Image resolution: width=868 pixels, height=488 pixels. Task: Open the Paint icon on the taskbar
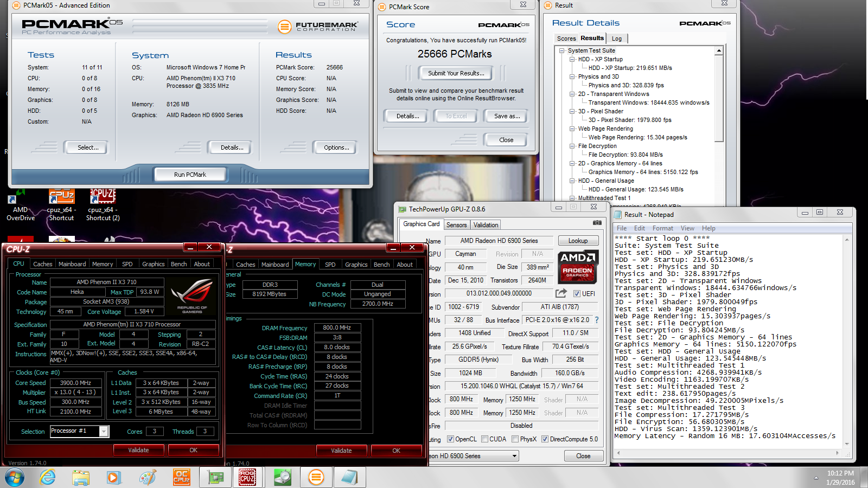point(147,478)
